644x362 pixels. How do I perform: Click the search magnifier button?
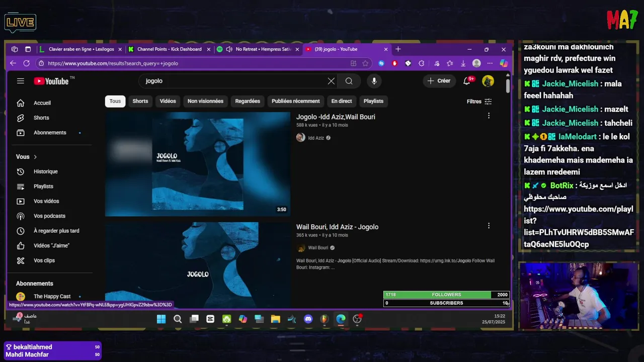(349, 81)
